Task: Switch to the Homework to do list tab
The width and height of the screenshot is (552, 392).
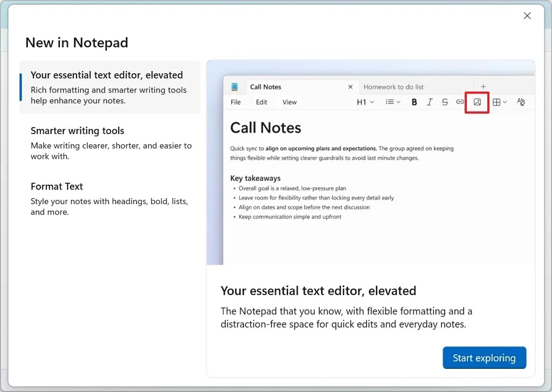Action: tap(394, 86)
